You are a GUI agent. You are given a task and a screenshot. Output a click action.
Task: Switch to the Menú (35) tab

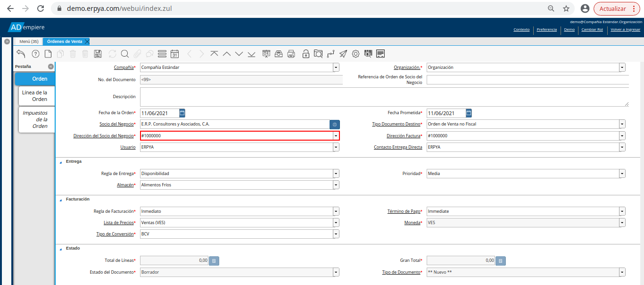click(x=29, y=42)
